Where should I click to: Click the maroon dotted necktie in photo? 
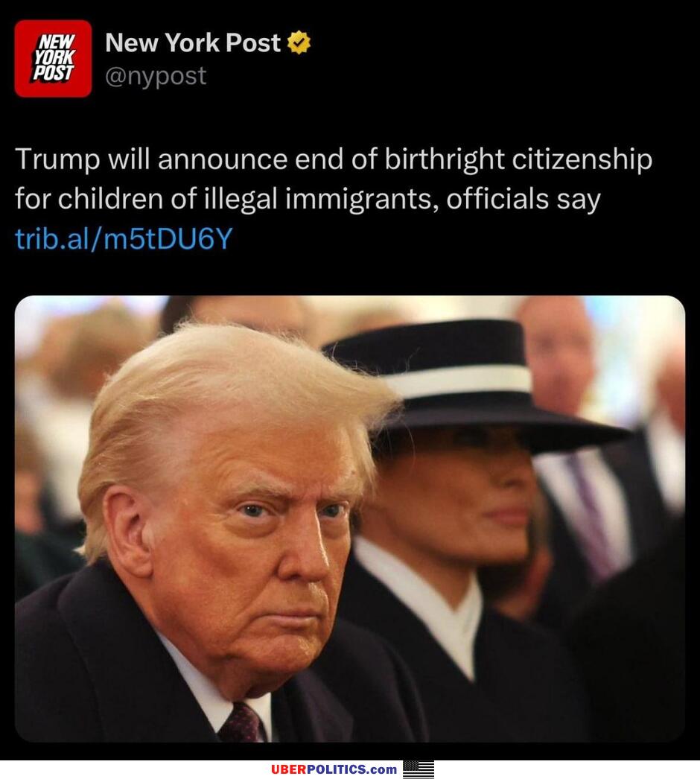pos(242,722)
